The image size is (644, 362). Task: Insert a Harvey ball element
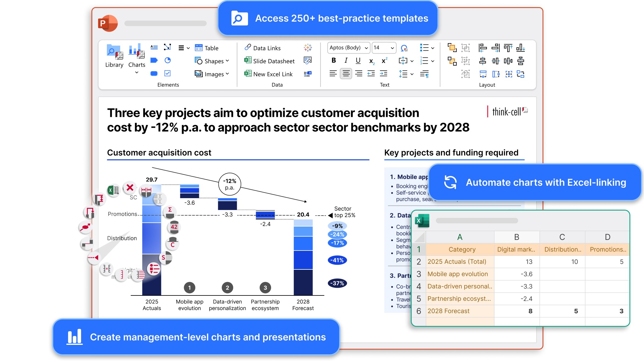[x=168, y=60]
